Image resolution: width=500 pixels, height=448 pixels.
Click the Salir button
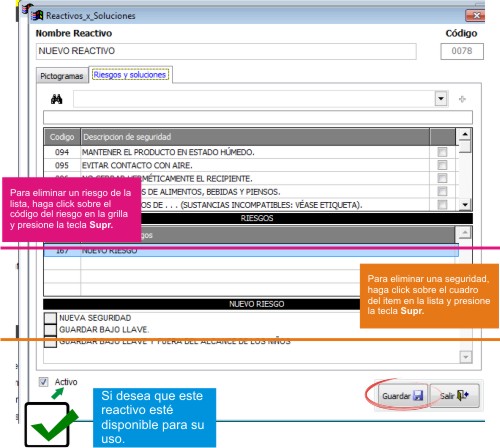tap(454, 396)
